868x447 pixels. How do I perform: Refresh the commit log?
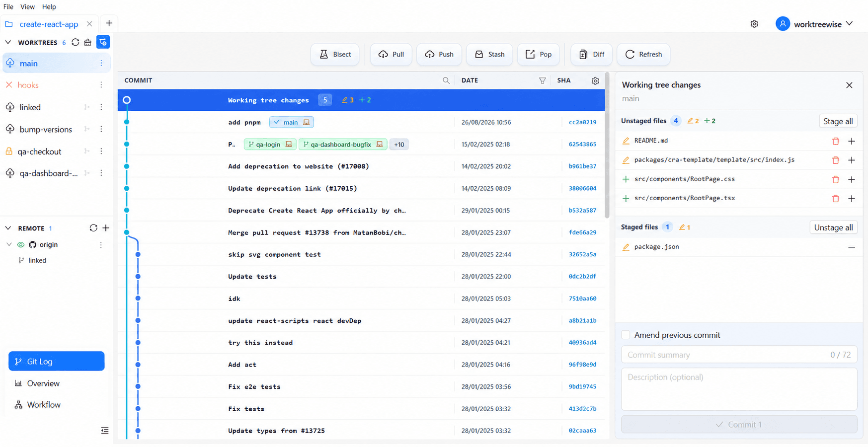click(643, 54)
